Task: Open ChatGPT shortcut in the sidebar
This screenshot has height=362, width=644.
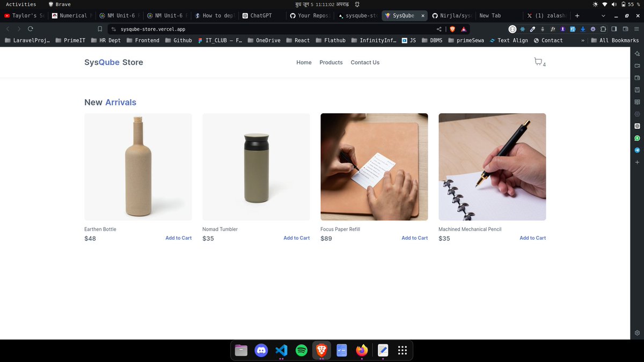Action: pos(637,126)
